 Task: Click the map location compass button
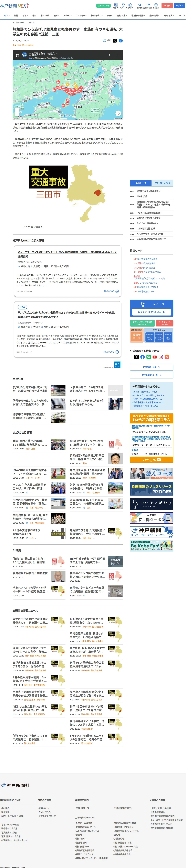[x=118, y=113]
